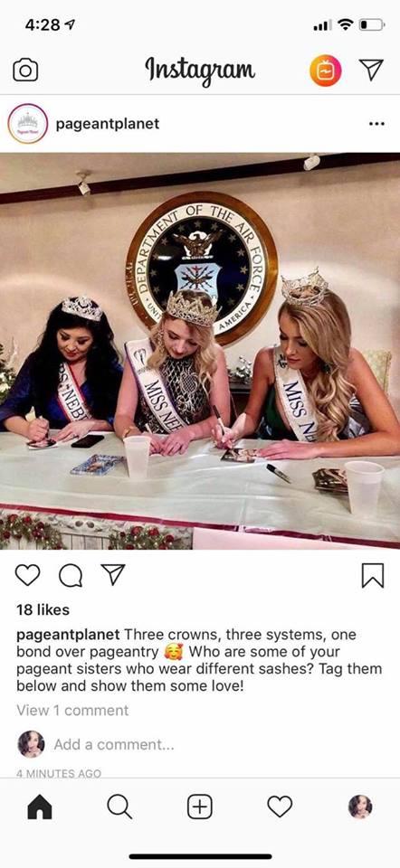
Task: Open post options three-dot menu
Action: point(376,124)
